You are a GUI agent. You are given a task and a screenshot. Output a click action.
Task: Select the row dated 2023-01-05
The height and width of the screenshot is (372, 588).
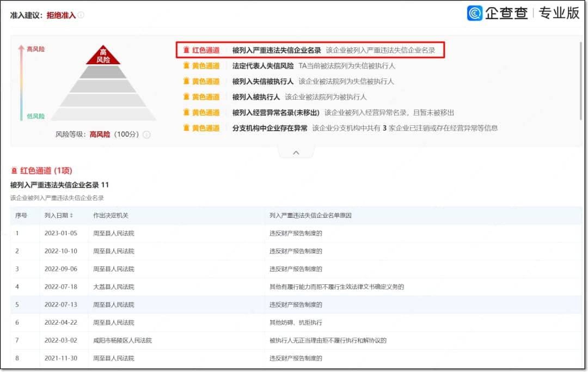pyautogui.click(x=296, y=233)
